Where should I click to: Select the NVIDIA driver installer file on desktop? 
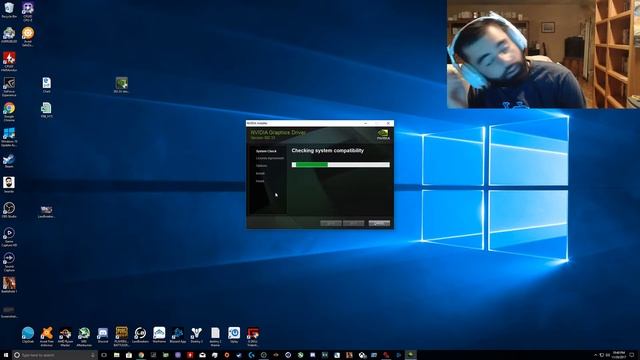(121, 85)
